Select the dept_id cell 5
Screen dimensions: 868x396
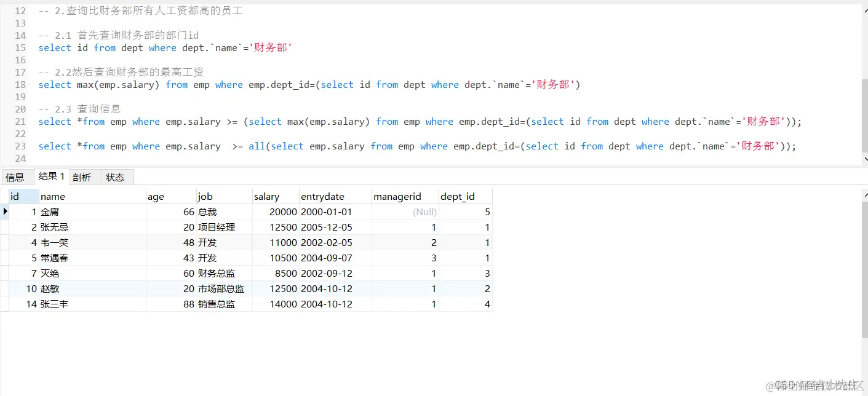(466, 212)
